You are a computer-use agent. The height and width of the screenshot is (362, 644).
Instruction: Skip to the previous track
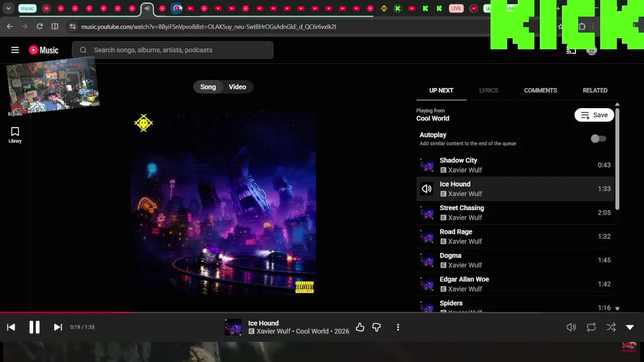pos(11,327)
